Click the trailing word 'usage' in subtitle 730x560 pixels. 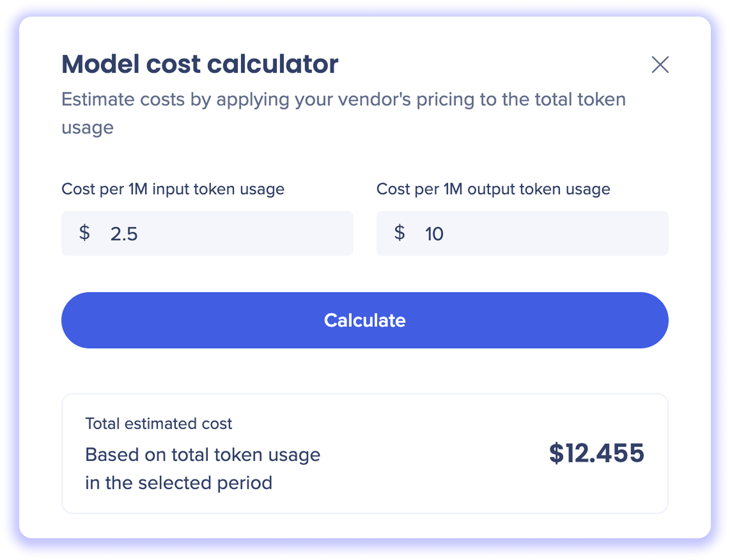(x=87, y=128)
